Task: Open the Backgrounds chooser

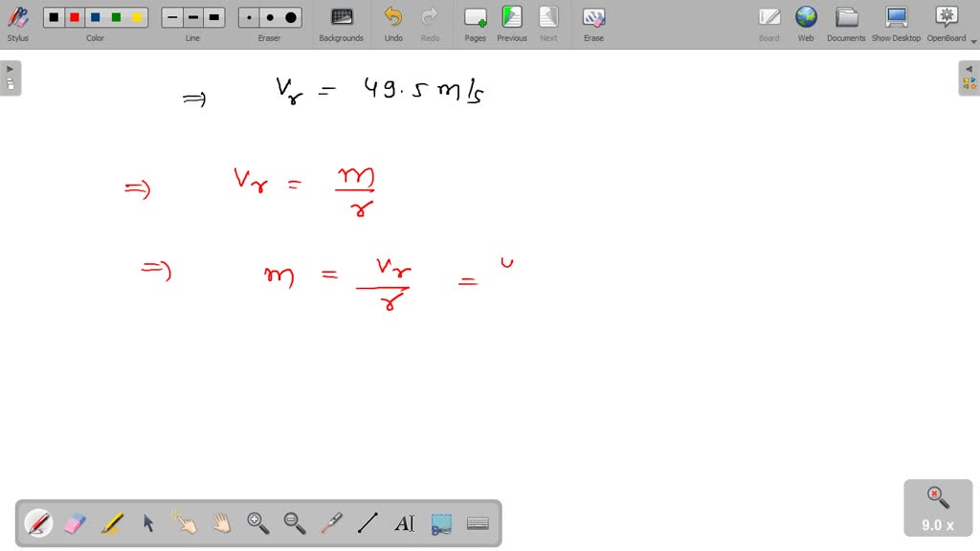Action: tap(341, 17)
